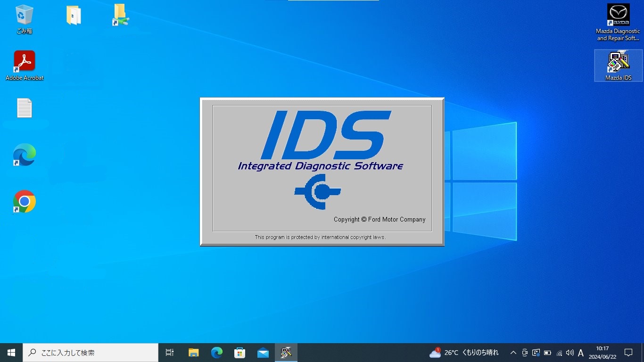Click the Windows Start button
Image resolution: width=644 pixels, height=362 pixels.
point(11,353)
